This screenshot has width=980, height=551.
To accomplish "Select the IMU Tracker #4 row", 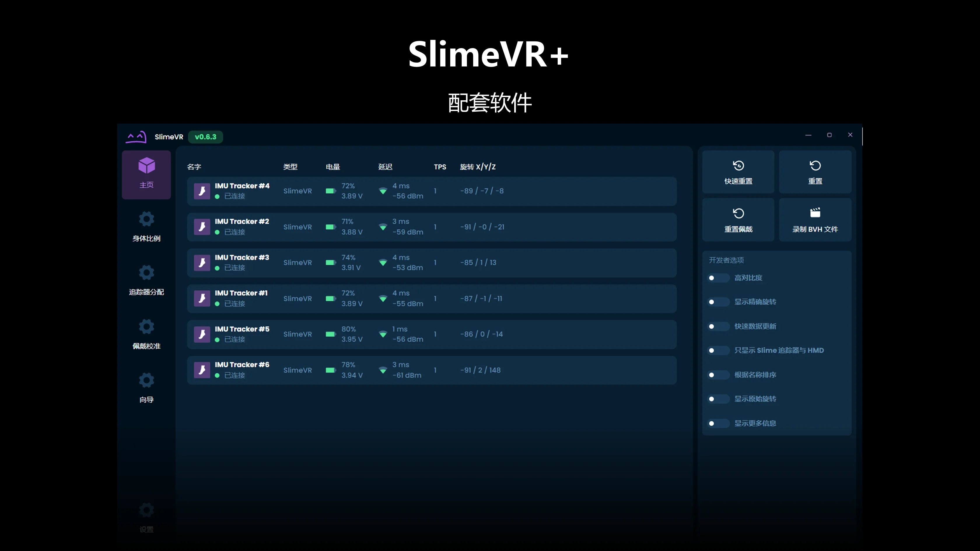I will point(432,191).
